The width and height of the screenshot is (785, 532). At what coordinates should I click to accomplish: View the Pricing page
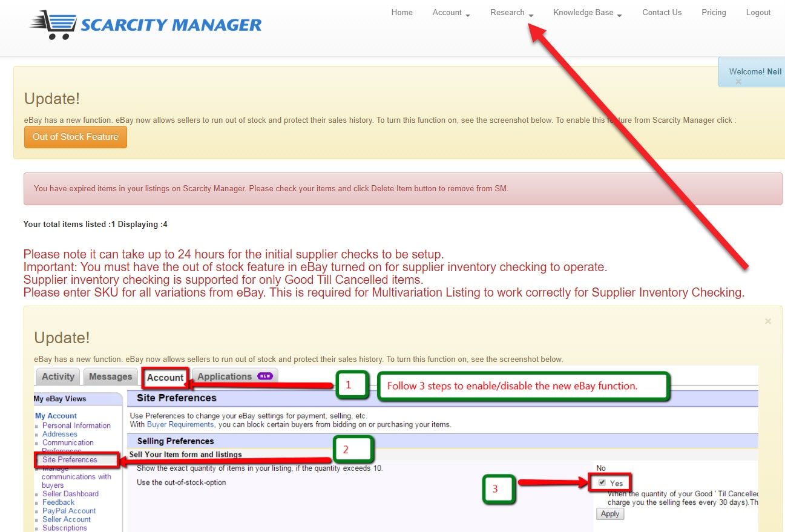pos(714,12)
